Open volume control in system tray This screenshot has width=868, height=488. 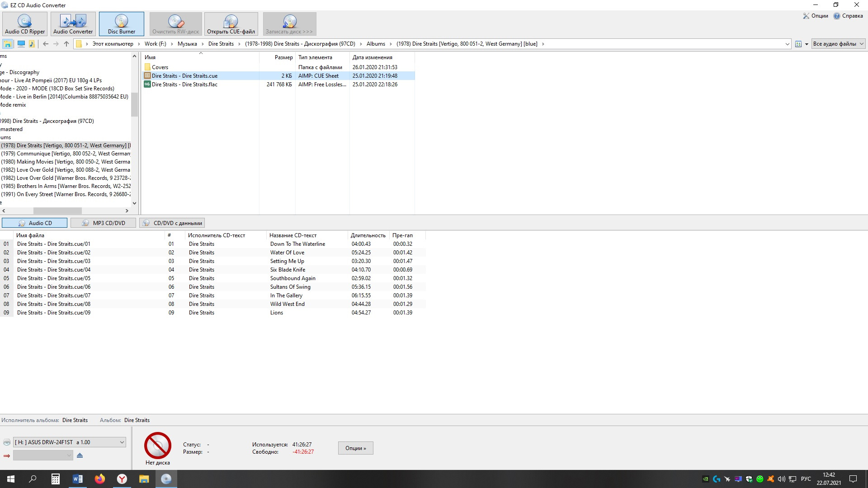(781, 479)
